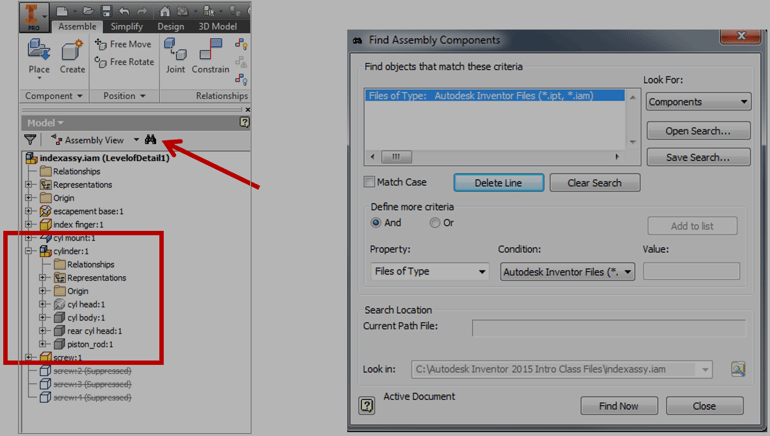
Task: Switch to the Design tab
Action: [170, 27]
